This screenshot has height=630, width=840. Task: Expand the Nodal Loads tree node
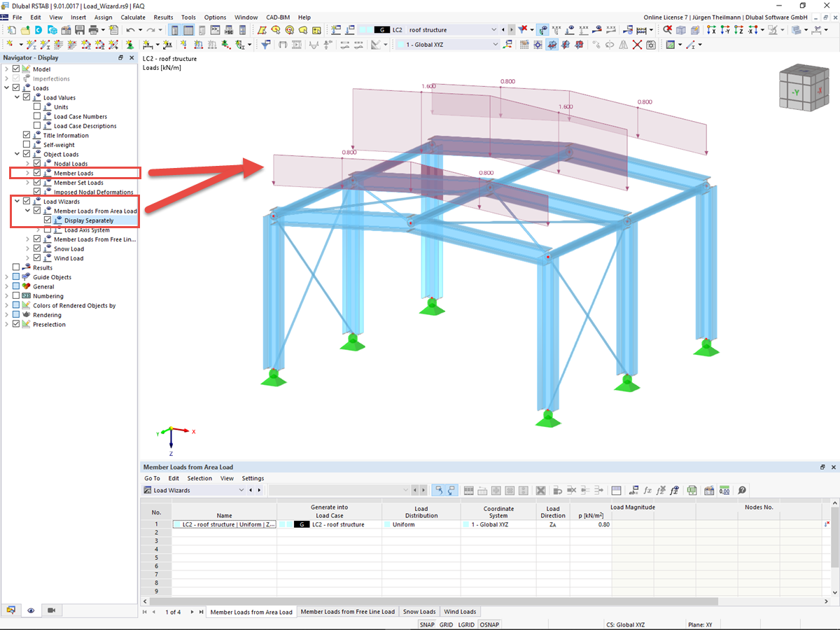coord(27,164)
